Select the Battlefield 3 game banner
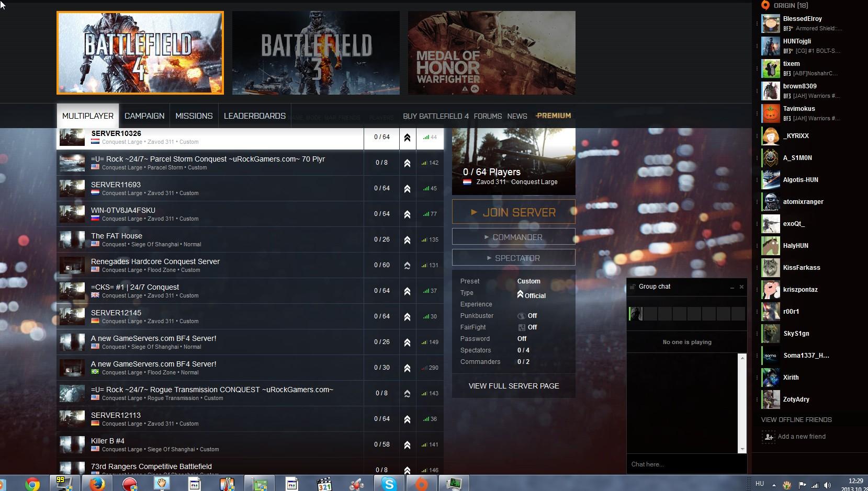 [x=316, y=53]
